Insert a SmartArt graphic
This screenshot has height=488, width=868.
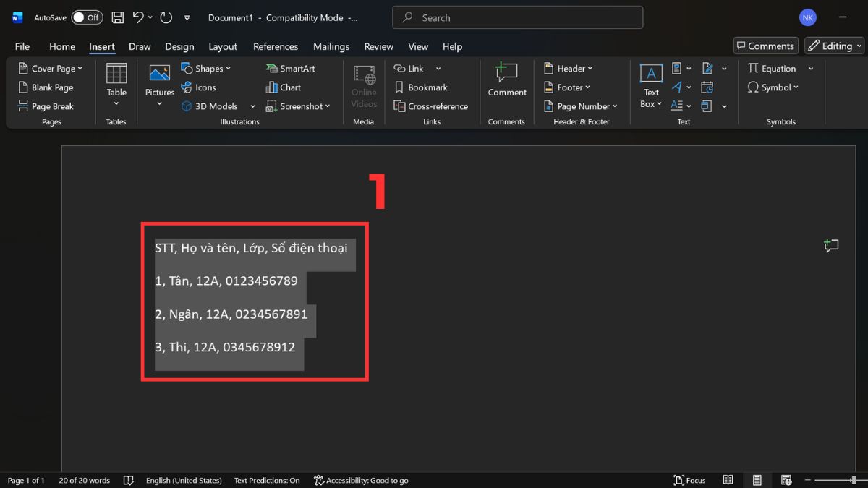(x=291, y=69)
